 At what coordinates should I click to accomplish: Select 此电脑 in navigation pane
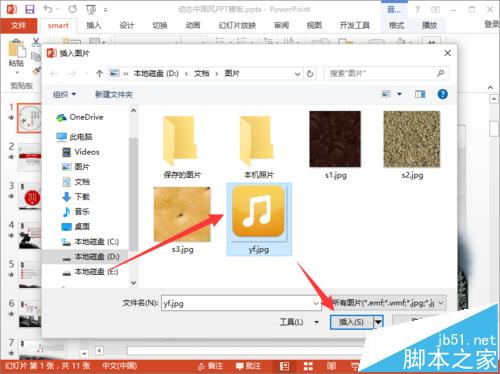[x=74, y=137]
